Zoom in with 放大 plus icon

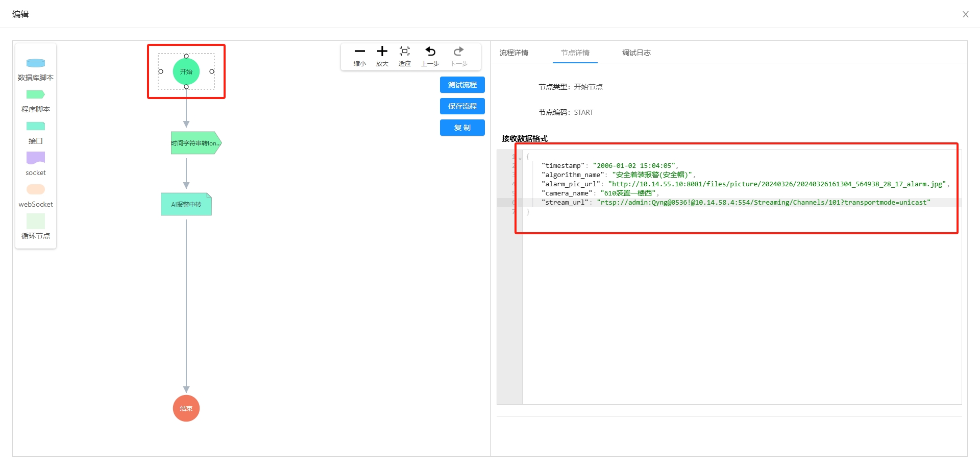[382, 52]
